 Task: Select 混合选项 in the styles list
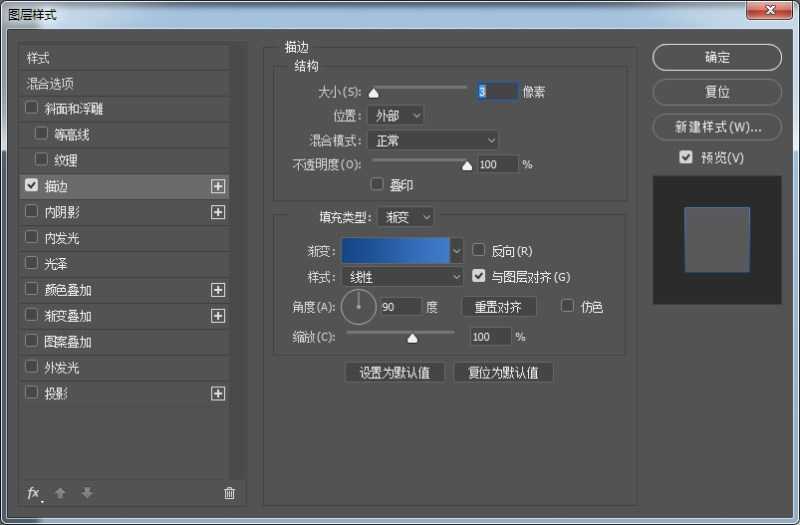click(x=50, y=84)
